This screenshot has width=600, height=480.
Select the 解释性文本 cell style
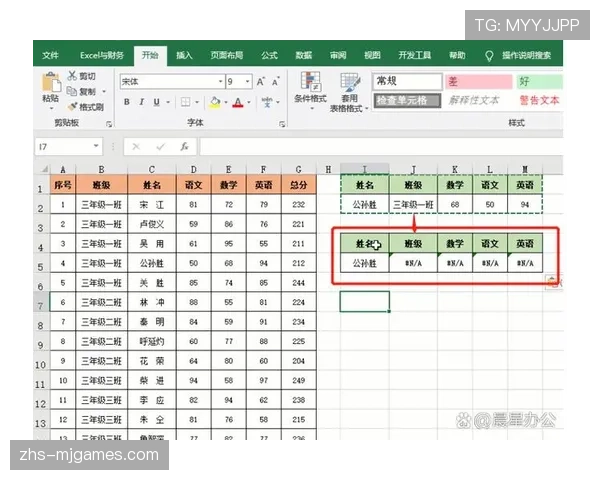tap(474, 101)
